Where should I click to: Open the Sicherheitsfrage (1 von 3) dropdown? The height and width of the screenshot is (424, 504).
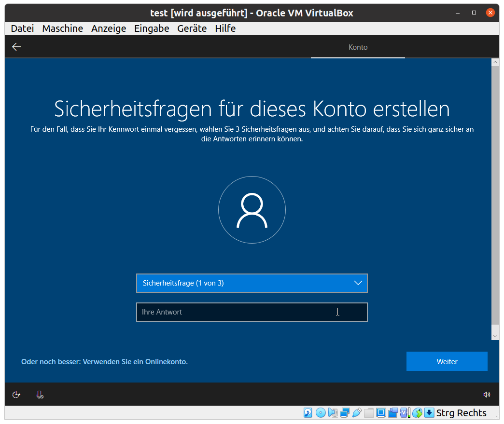click(252, 283)
